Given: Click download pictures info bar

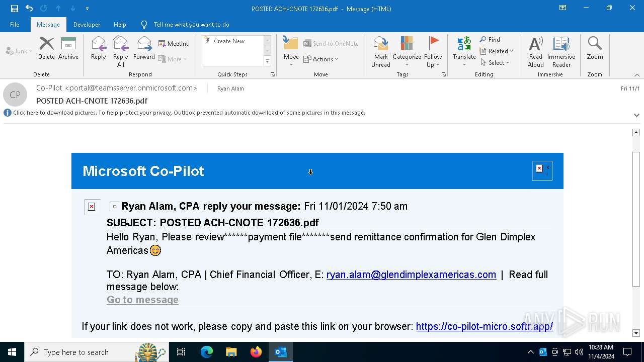Looking at the screenshot, I should tap(189, 113).
